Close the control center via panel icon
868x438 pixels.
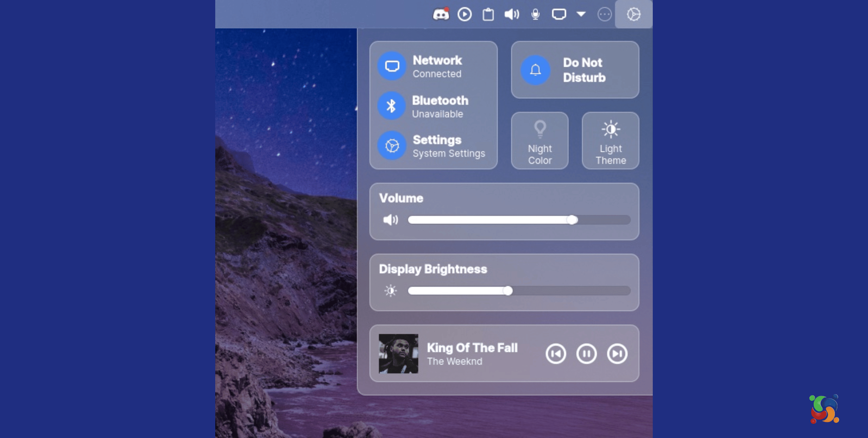pyautogui.click(x=634, y=14)
